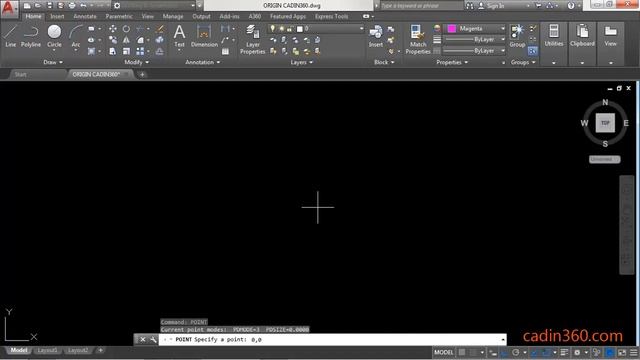Close the command line with X button
The width and height of the screenshot is (640, 360).
click(143, 339)
